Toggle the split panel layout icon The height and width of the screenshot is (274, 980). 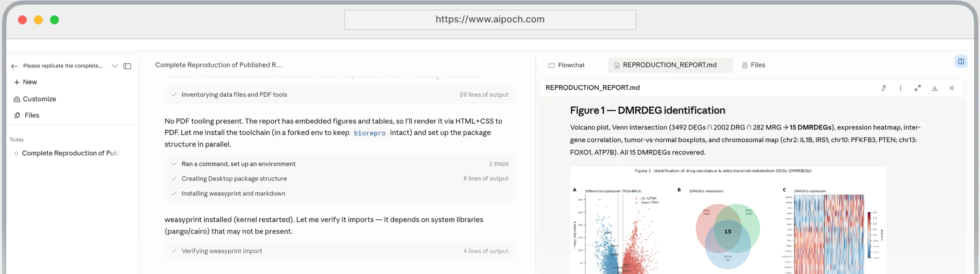click(961, 62)
